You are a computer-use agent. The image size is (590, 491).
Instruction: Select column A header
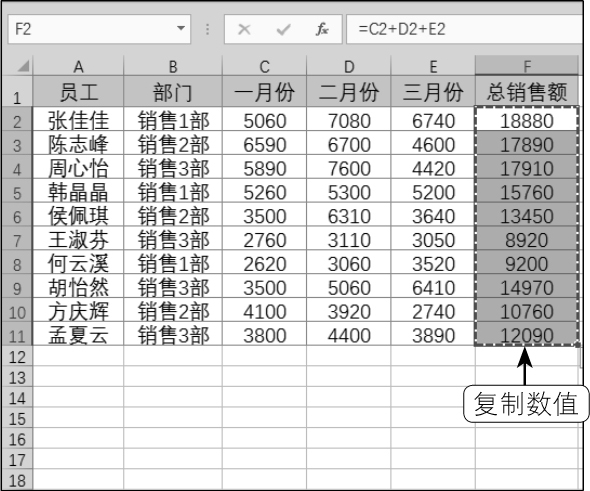point(78,66)
